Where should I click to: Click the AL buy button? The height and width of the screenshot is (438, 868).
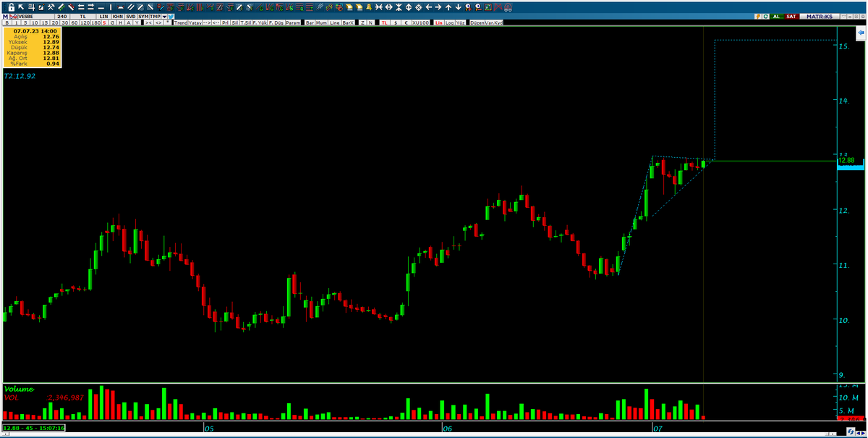point(776,16)
